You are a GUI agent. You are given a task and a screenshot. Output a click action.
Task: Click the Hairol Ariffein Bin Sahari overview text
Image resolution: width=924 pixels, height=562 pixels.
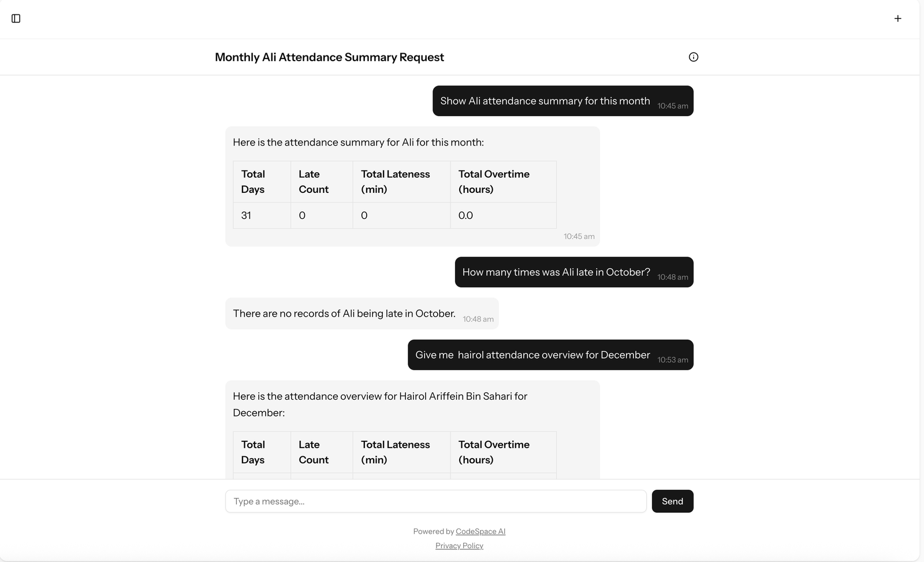coord(380,404)
